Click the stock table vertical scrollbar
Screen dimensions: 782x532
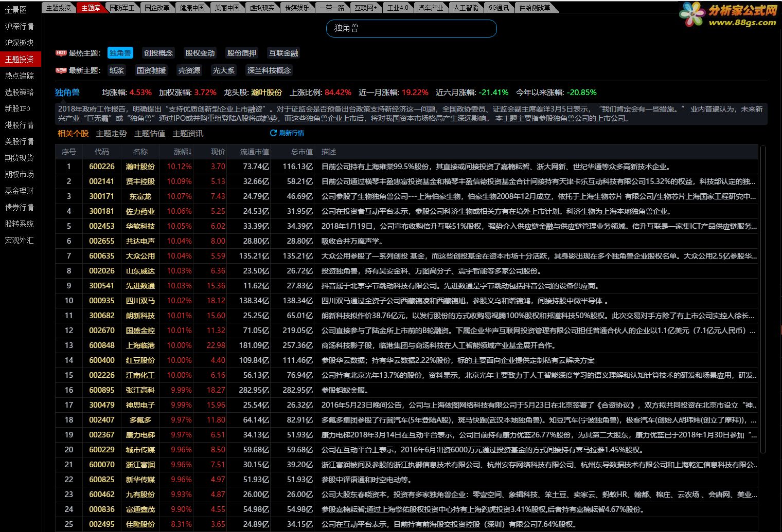coord(762,299)
